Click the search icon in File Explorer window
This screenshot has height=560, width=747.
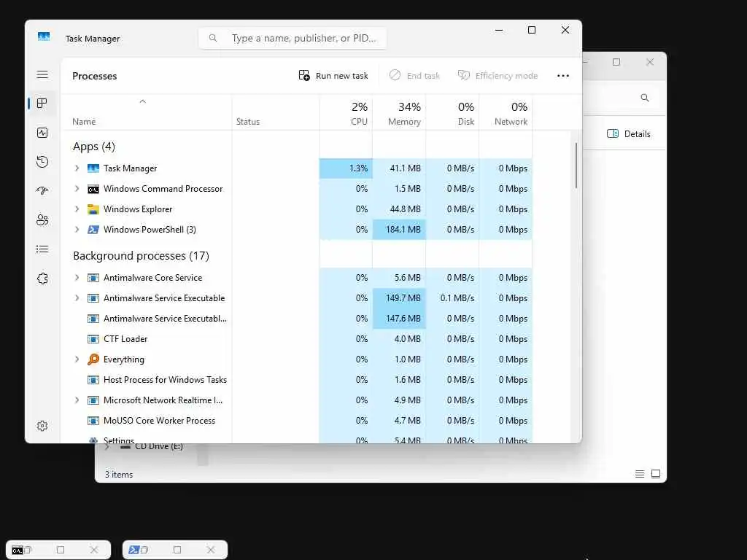[x=645, y=98]
